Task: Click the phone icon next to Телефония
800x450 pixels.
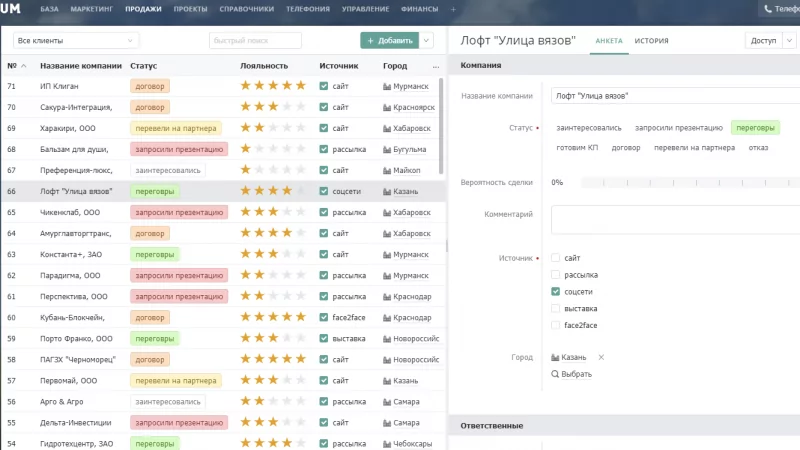Action: [768, 9]
